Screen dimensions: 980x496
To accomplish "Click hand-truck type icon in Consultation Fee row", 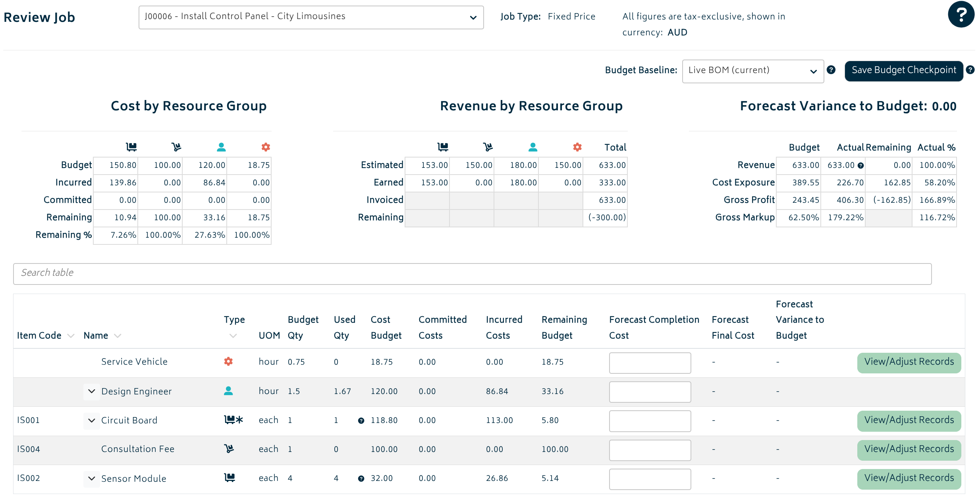I will coord(229,449).
